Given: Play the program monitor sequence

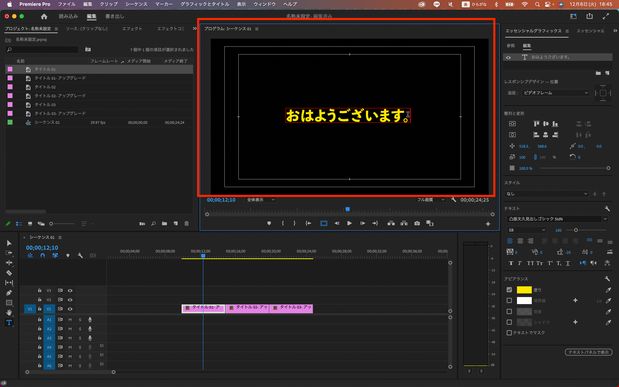Looking at the screenshot, I should click(x=349, y=224).
